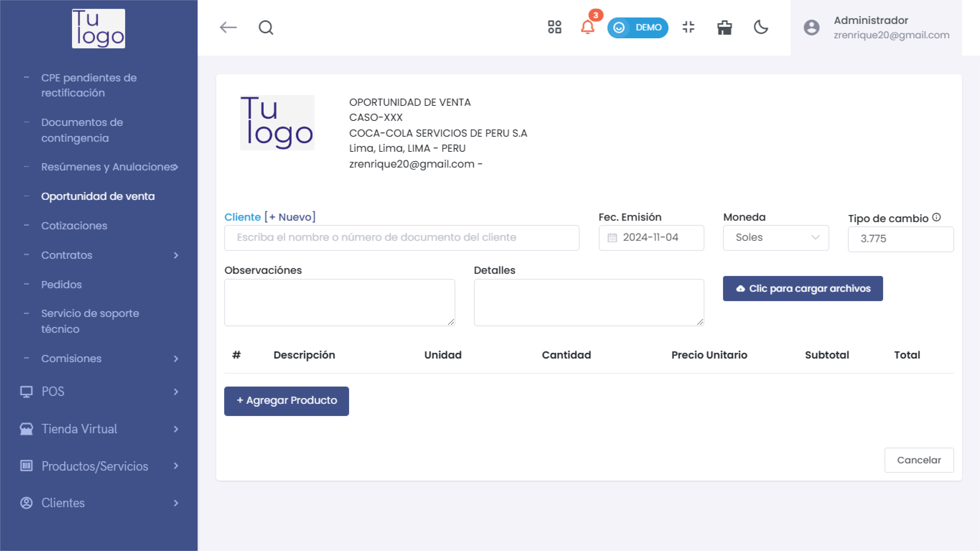Screen dimensions: 980x551
Task: Click the compress screen icon
Action: [x=689, y=27]
